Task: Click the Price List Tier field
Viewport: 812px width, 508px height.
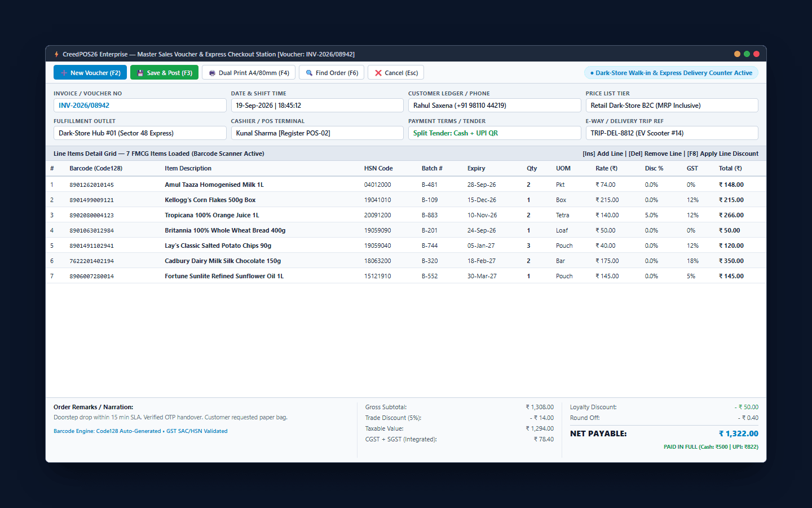Action: coord(672,106)
